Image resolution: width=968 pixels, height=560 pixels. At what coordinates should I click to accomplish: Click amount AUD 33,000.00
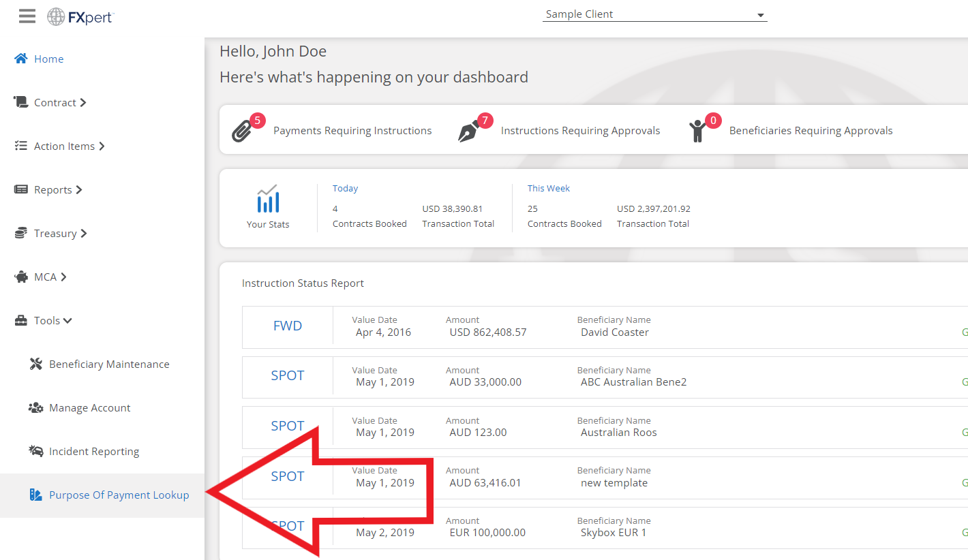click(x=485, y=382)
